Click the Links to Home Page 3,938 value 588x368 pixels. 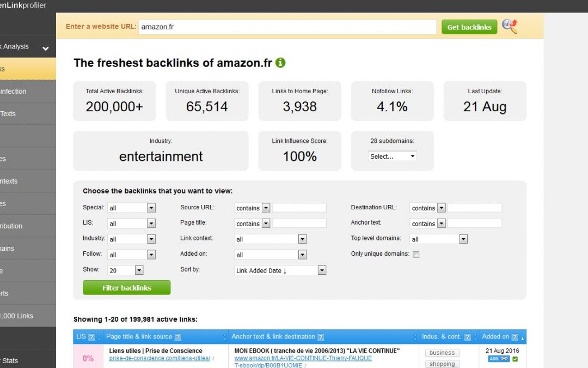(x=299, y=107)
